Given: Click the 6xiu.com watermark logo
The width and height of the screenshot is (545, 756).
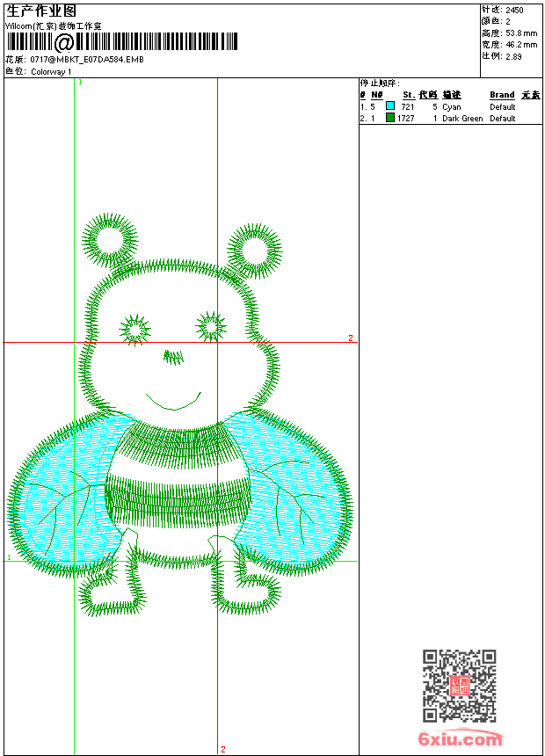Looking at the screenshot, I should click(461, 739).
